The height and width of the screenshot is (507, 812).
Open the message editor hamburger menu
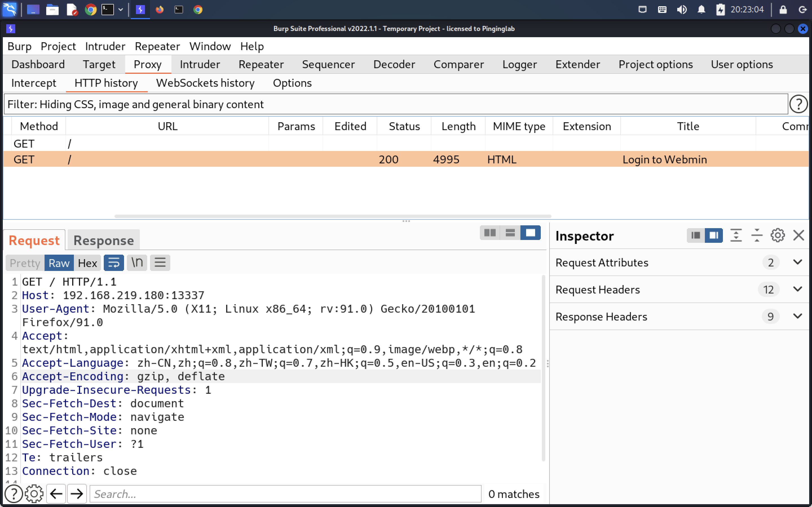160,263
